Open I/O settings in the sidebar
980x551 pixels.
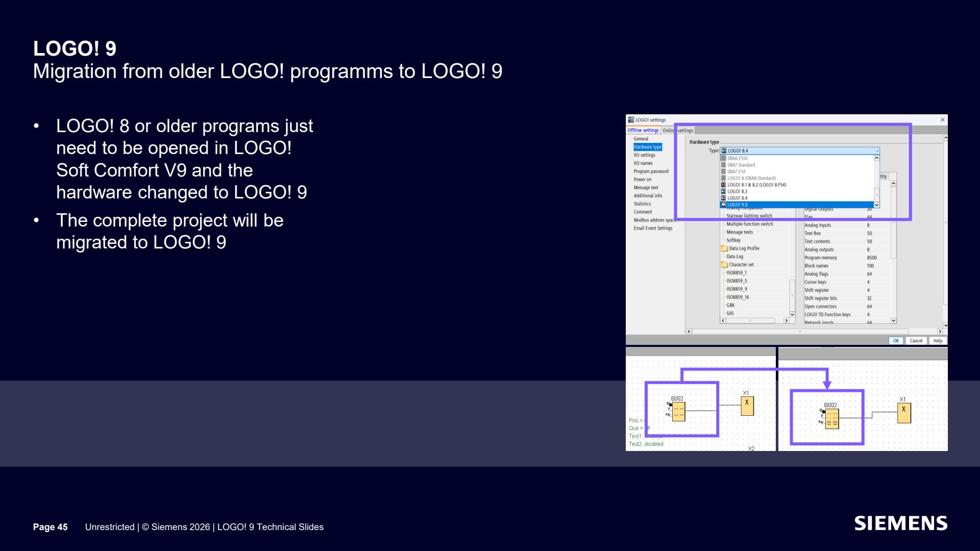point(645,155)
